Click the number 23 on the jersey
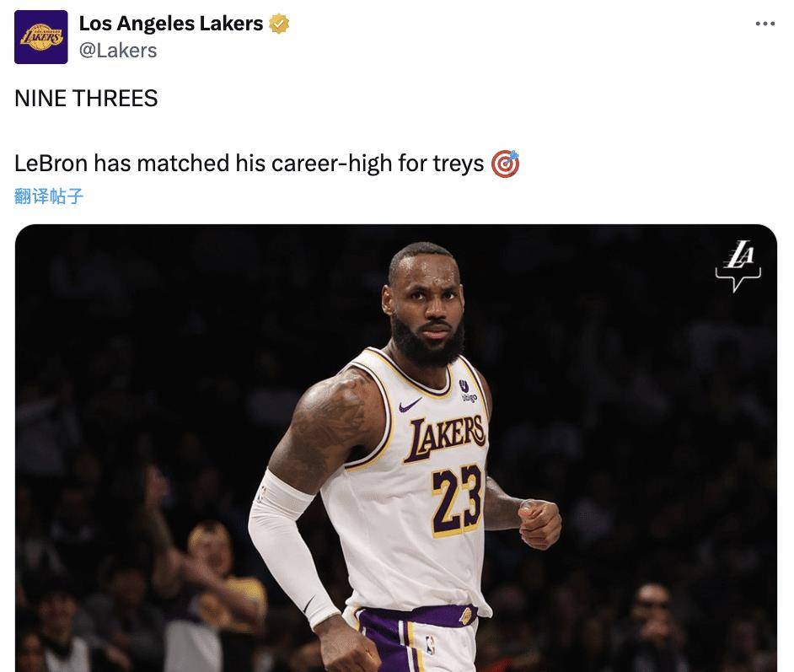Screen dimensions: 794x672 click(x=457, y=500)
